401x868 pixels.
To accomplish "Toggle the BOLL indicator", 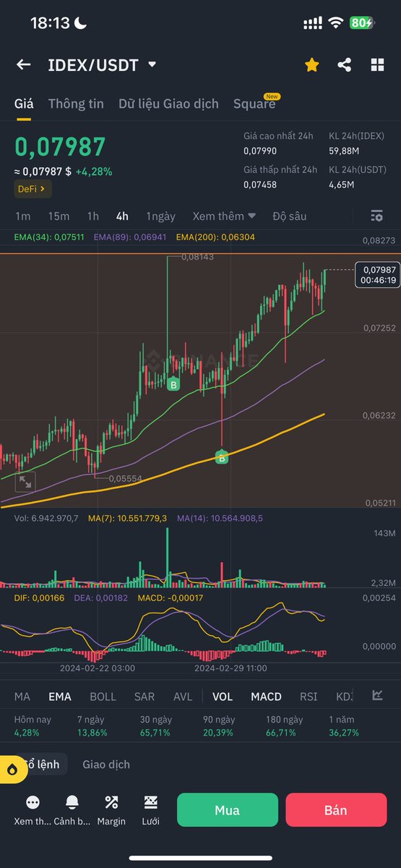I will click(x=103, y=697).
